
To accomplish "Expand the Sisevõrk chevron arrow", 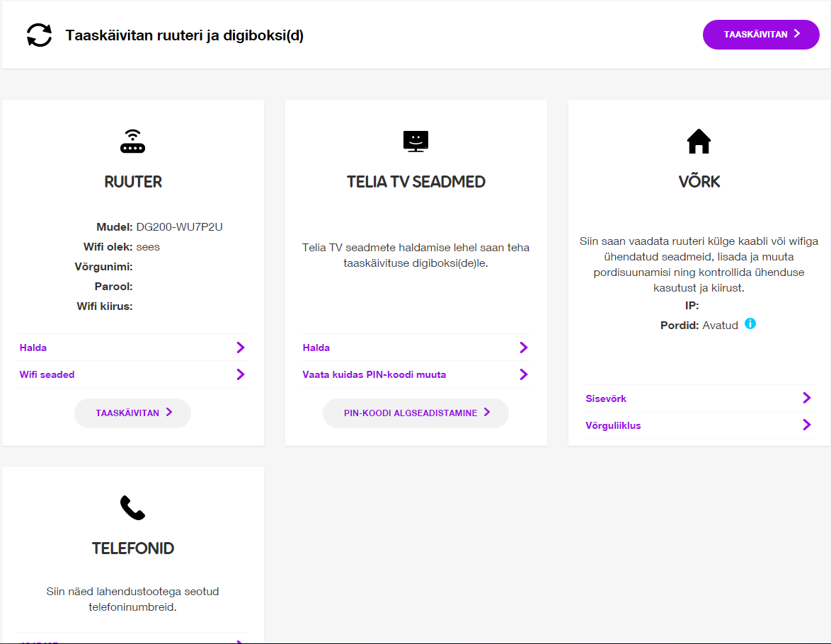I will [x=807, y=398].
